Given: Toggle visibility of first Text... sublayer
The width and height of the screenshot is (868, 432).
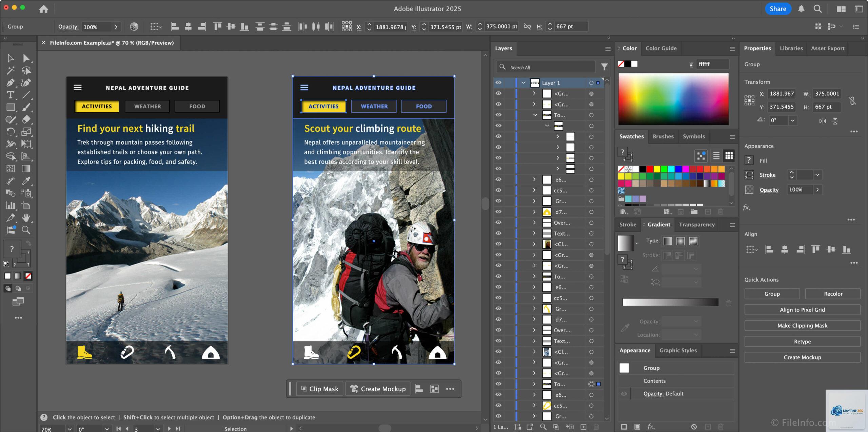Looking at the screenshot, I should pyautogui.click(x=498, y=233).
